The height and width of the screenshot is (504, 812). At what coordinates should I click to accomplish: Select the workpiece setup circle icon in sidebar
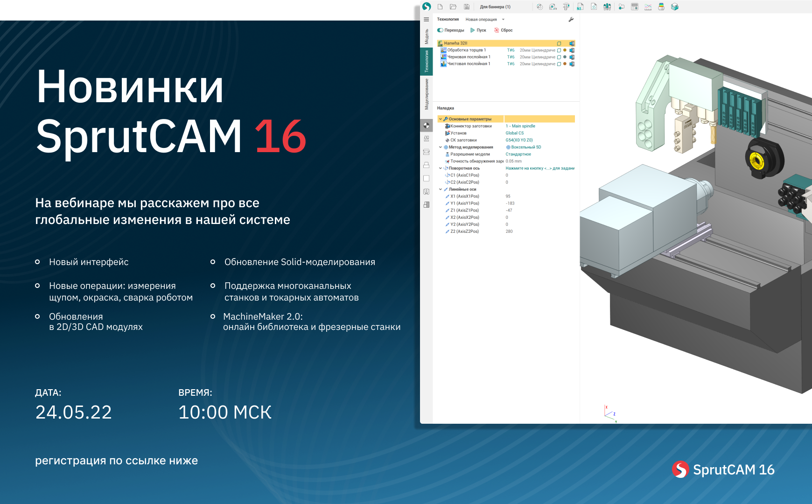point(427,125)
